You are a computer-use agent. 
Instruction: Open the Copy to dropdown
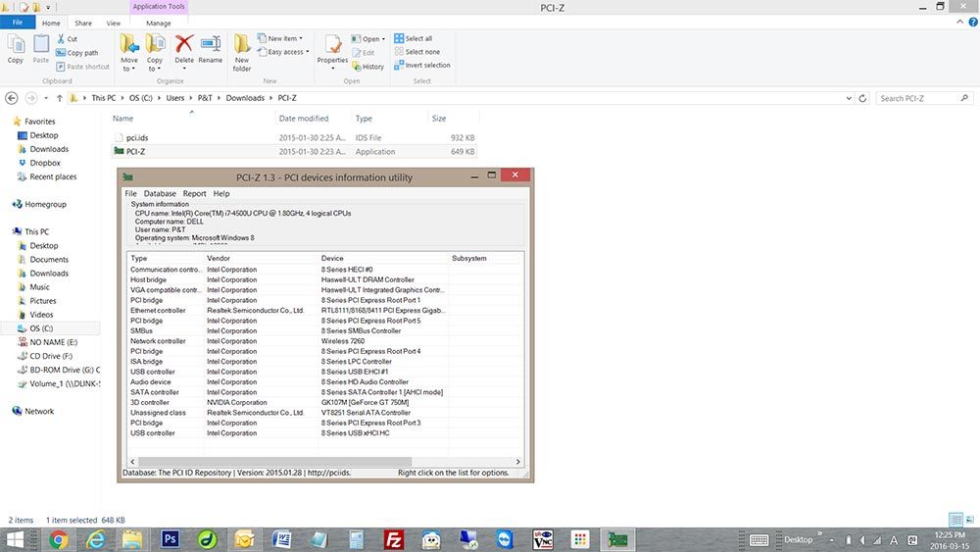[155, 53]
